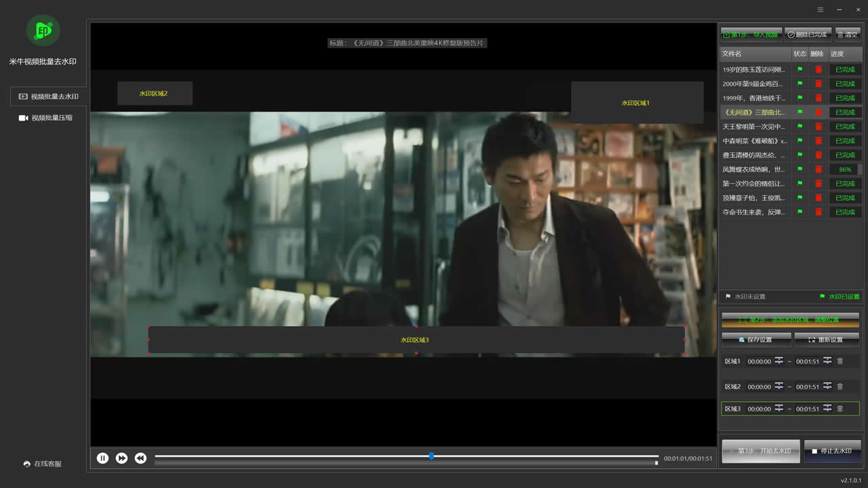Click the rewind playback icon
868x488 pixels.
click(140, 458)
